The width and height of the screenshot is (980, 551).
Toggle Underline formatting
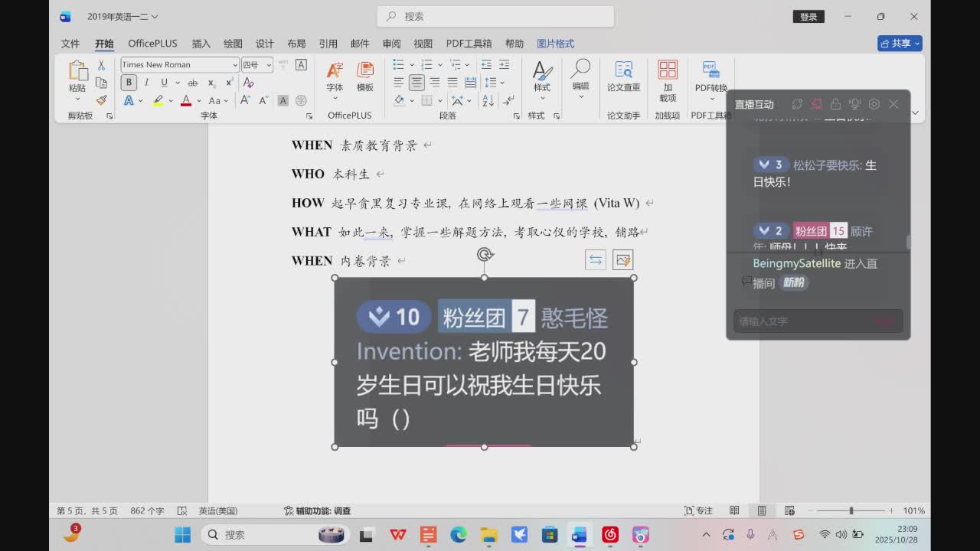pos(163,83)
